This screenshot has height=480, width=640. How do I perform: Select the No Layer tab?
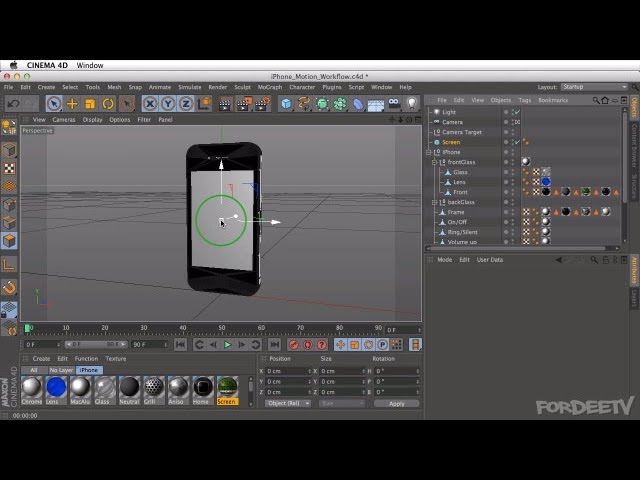61,370
